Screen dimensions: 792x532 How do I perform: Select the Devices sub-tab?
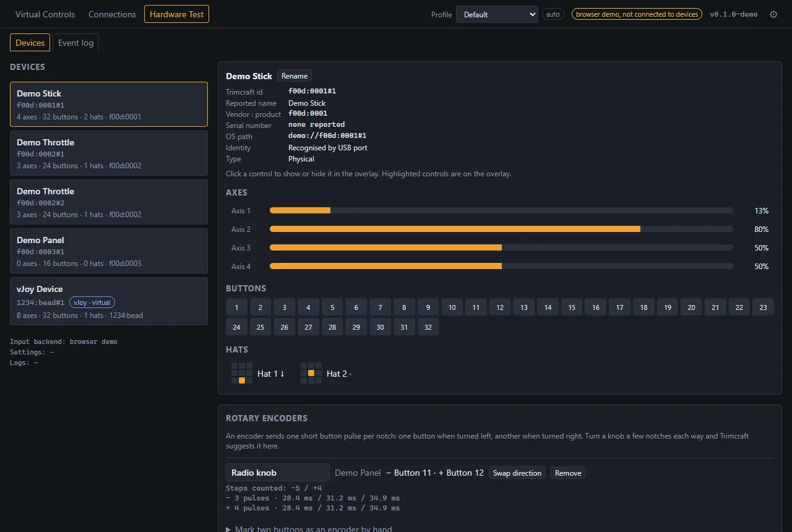30,43
